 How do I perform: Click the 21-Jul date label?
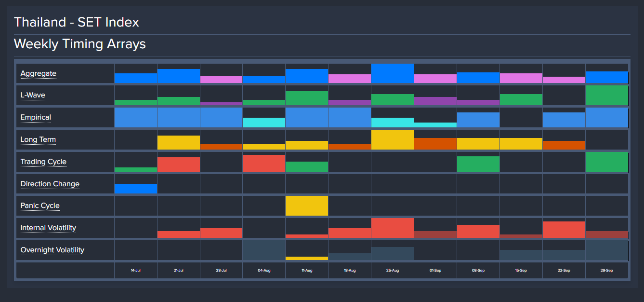[x=179, y=271]
